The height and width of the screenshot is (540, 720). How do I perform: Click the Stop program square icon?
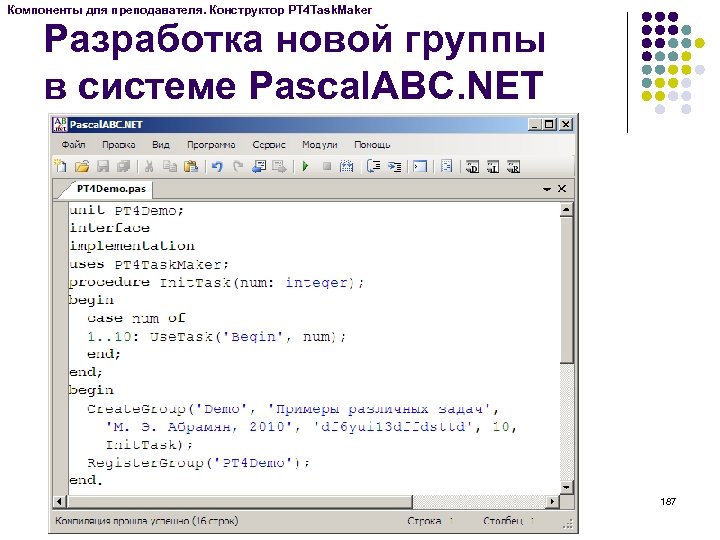(x=326, y=166)
